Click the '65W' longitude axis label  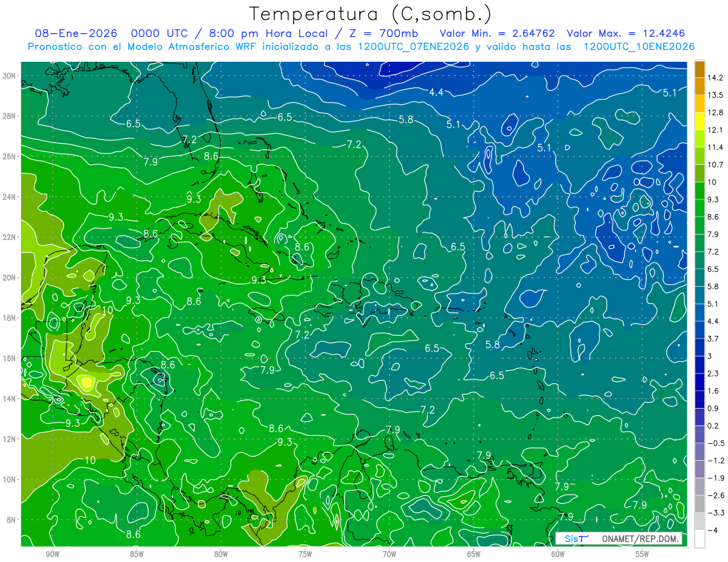[474, 554]
